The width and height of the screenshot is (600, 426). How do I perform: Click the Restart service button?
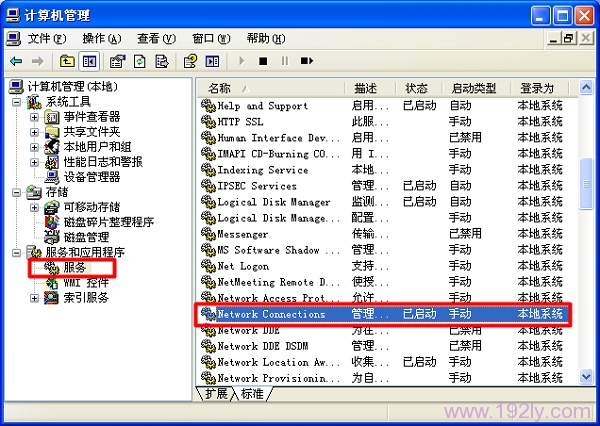pos(307,61)
